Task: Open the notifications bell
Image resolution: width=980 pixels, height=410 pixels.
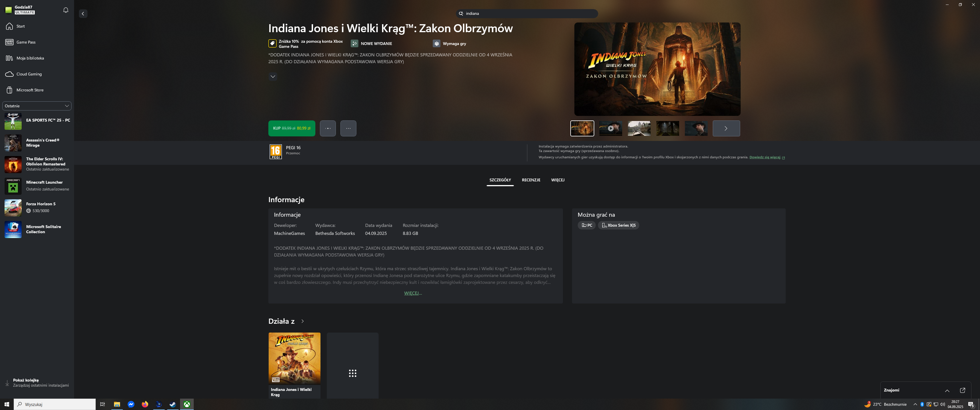Action: (x=66, y=10)
